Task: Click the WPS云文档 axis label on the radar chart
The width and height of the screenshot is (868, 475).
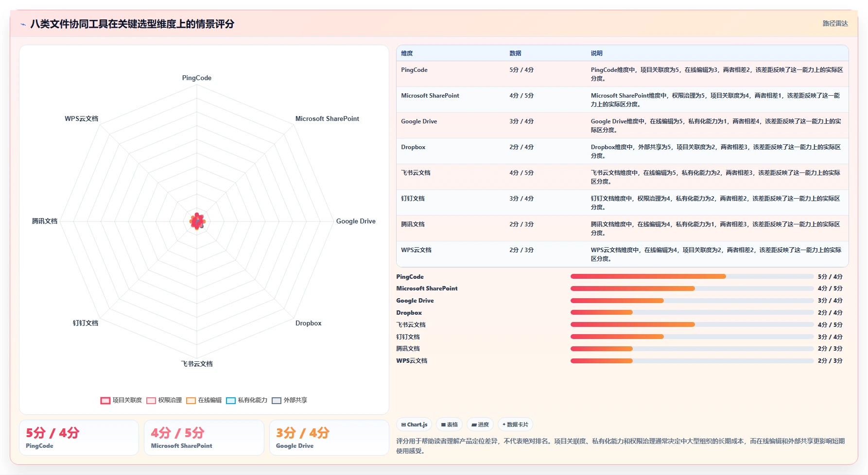Action: pos(82,119)
